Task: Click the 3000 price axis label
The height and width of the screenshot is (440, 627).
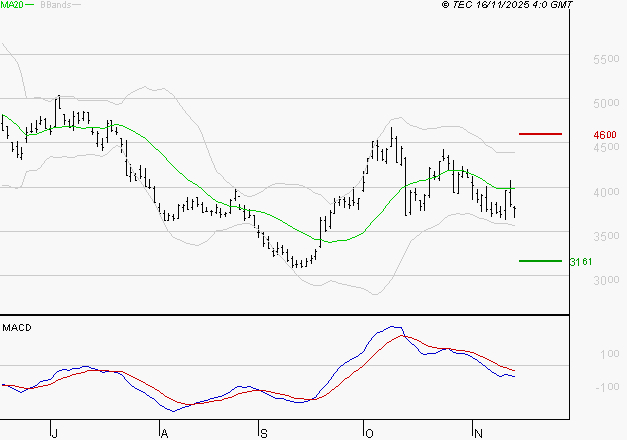Action: [606, 280]
